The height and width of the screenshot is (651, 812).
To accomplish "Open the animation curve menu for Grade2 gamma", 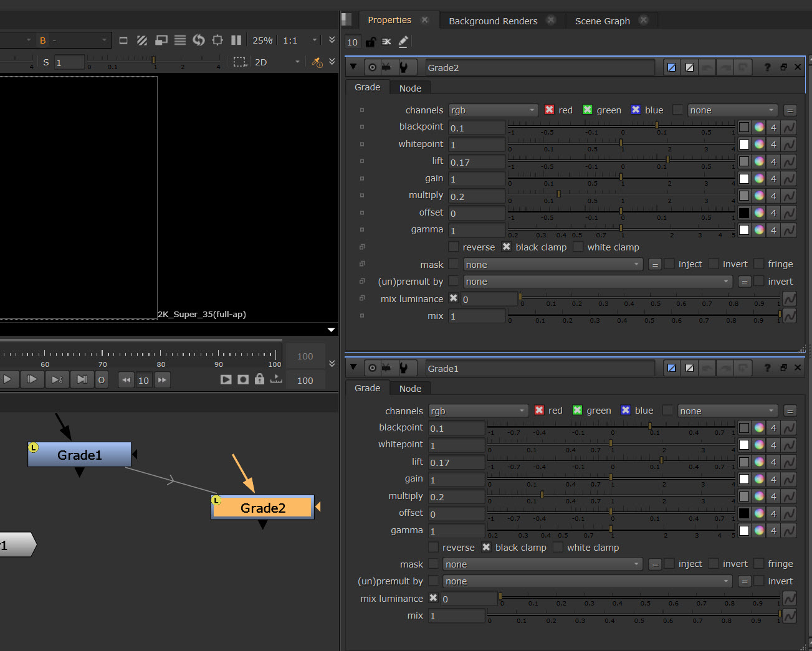I will click(789, 230).
